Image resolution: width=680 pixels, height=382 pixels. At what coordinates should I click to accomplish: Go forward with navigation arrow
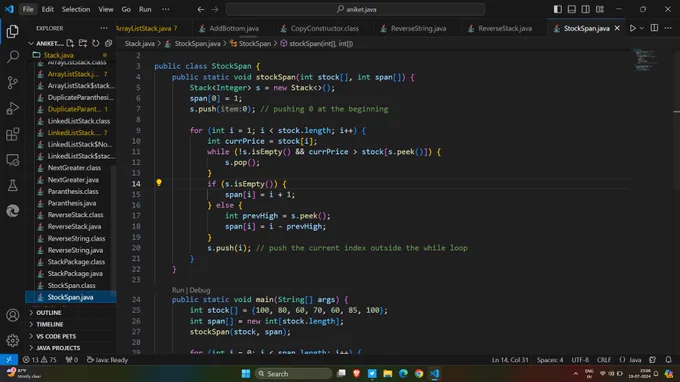[x=215, y=9]
